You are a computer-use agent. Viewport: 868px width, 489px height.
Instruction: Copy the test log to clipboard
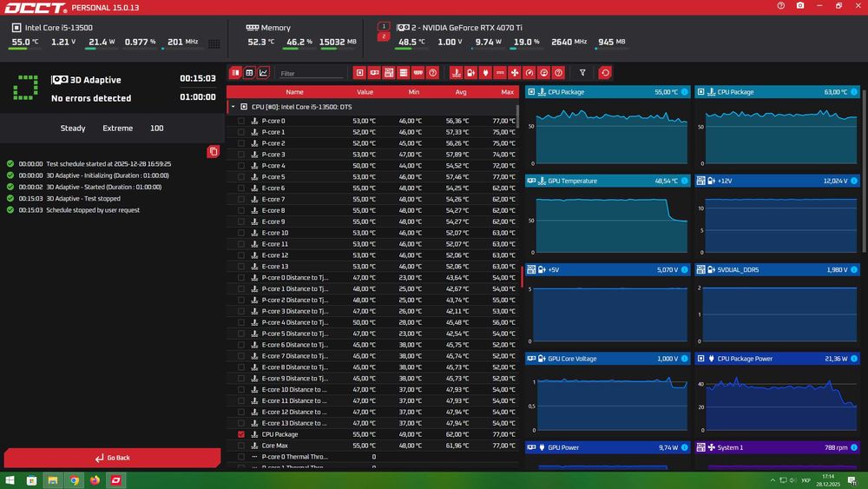pyautogui.click(x=214, y=151)
